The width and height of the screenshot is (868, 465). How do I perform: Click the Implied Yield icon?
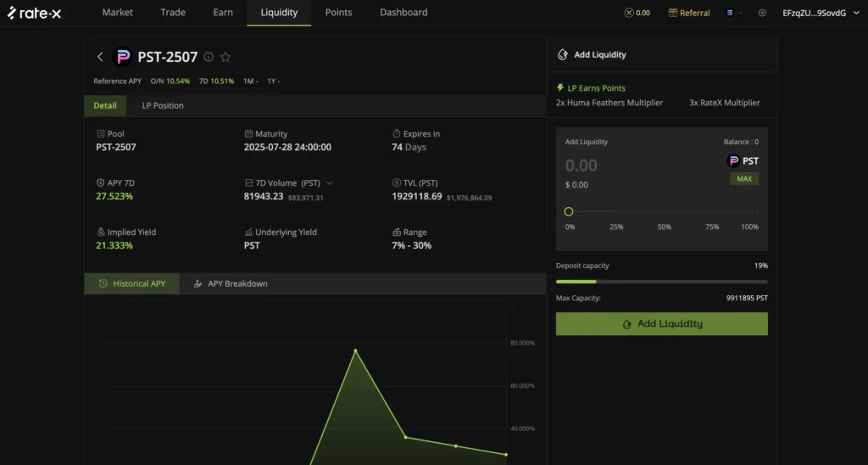point(100,232)
